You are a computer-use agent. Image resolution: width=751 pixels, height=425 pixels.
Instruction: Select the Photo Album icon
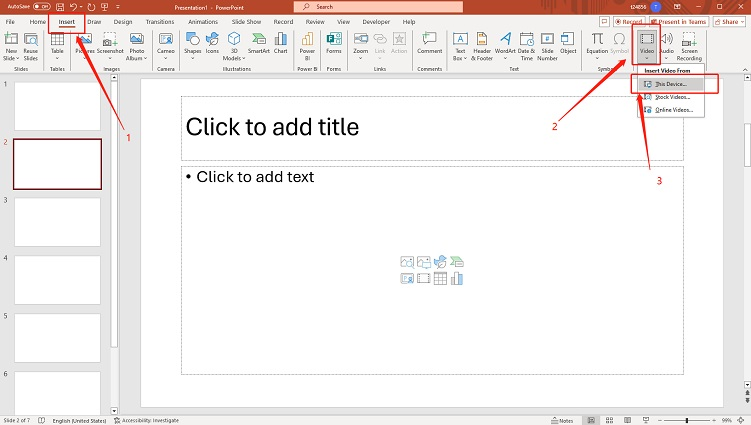(137, 46)
